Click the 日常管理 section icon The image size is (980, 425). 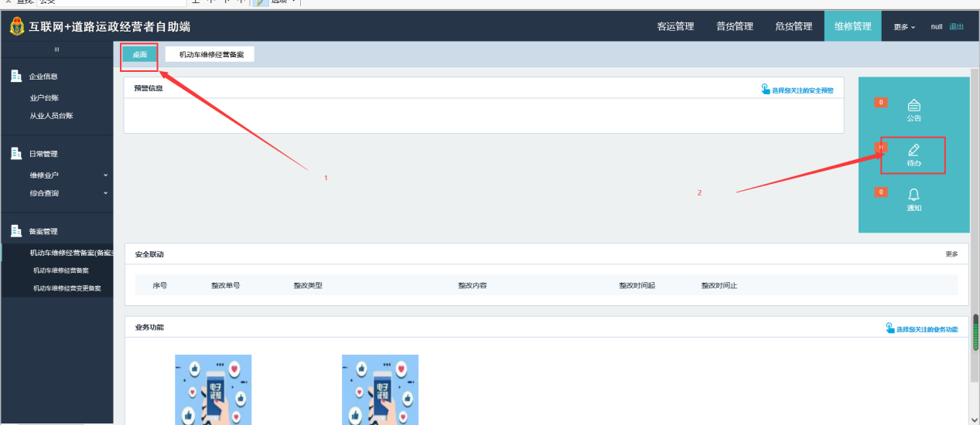(x=15, y=153)
